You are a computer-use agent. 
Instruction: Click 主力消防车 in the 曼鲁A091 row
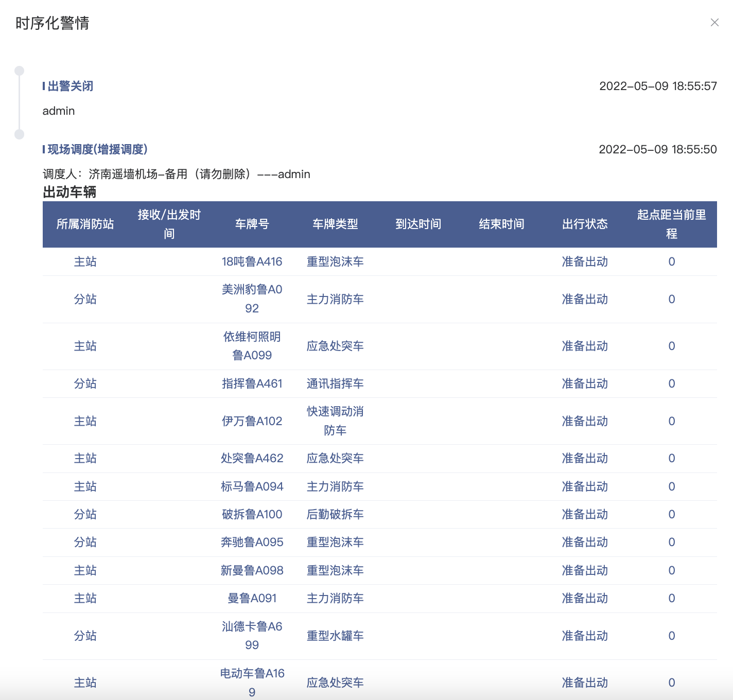335,598
